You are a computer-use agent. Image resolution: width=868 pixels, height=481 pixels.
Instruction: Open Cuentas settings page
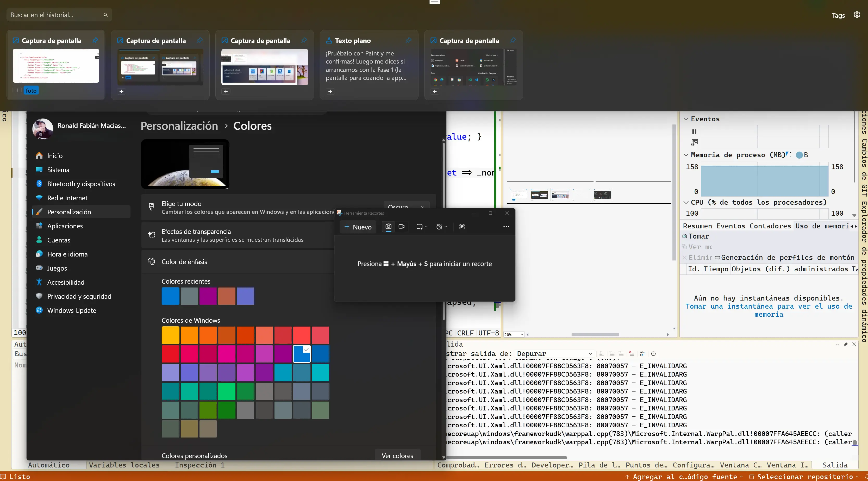pos(81,240)
